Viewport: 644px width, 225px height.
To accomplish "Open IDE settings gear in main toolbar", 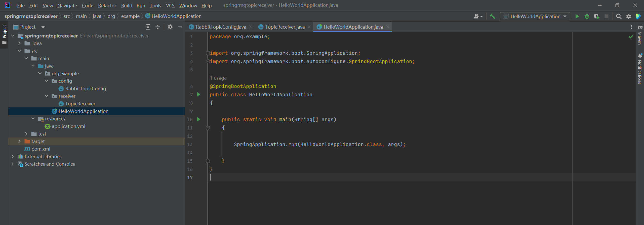I will (x=628, y=16).
